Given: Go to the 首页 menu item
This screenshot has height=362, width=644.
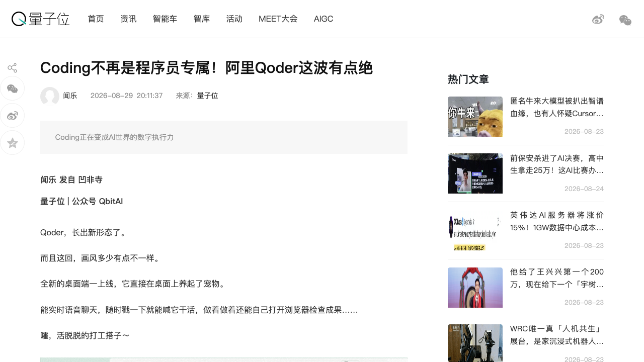Looking at the screenshot, I should click(96, 19).
